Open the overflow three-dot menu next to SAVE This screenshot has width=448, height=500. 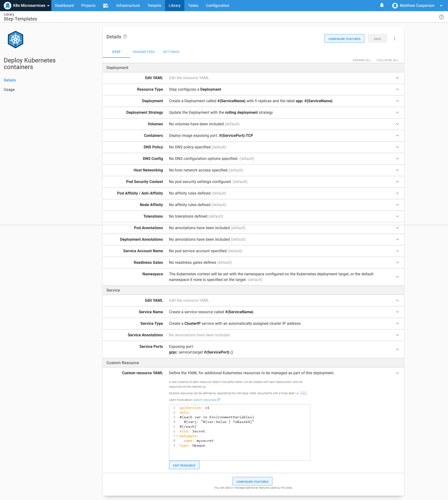point(395,38)
